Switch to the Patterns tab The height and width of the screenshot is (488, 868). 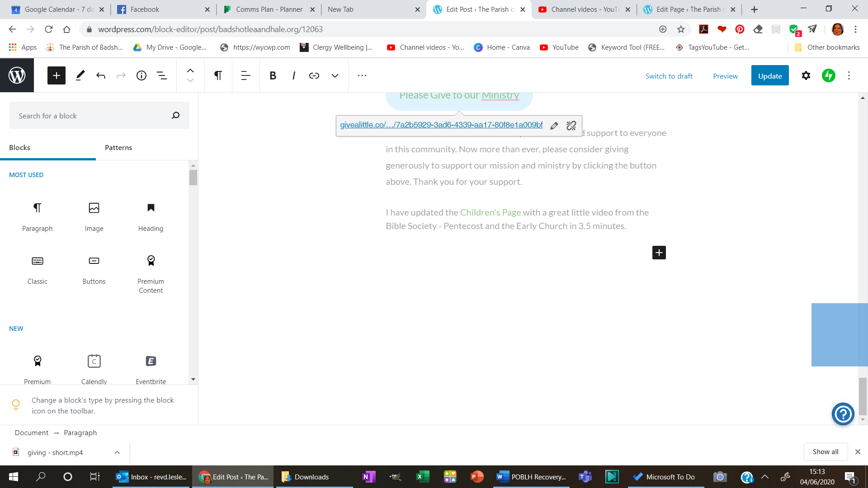click(x=118, y=148)
